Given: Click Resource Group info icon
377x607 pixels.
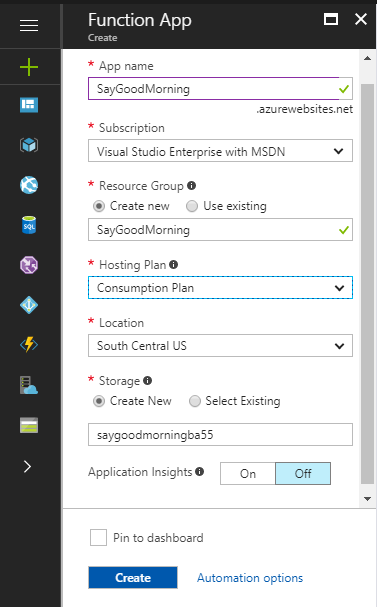Looking at the screenshot, I should tap(191, 185).
